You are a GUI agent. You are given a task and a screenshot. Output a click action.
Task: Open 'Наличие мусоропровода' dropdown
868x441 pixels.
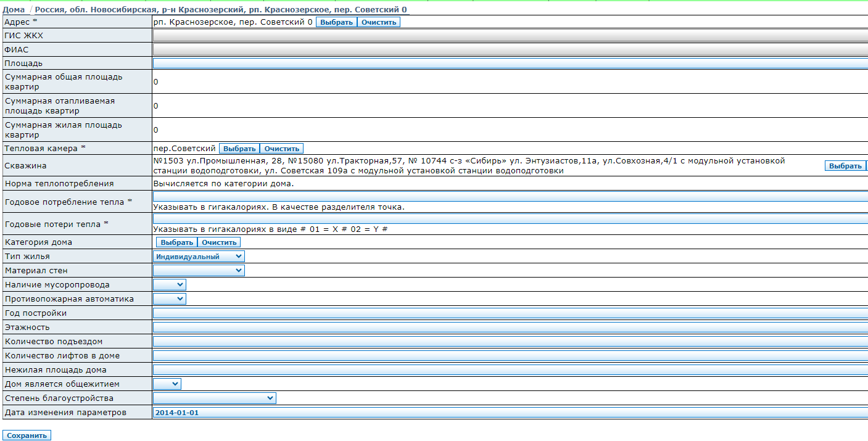click(170, 284)
